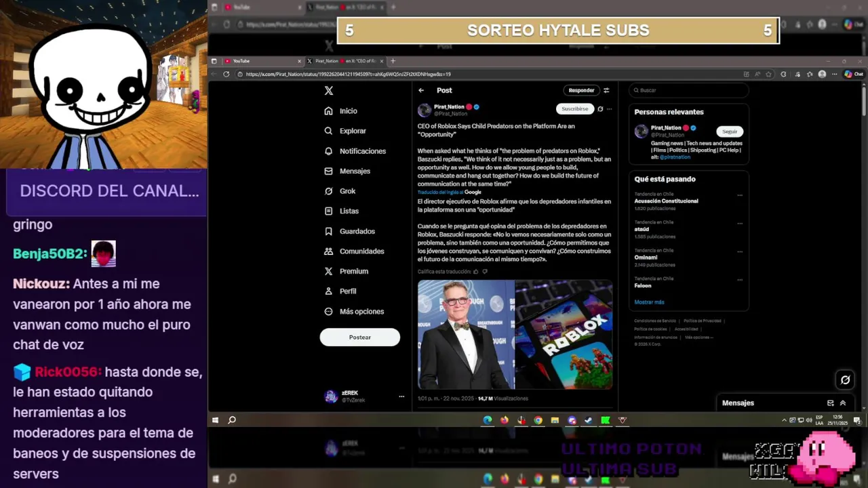Screen dimensions: 868x488
Task: Open Comunidades in the X sidebar
Action: click(x=354, y=251)
